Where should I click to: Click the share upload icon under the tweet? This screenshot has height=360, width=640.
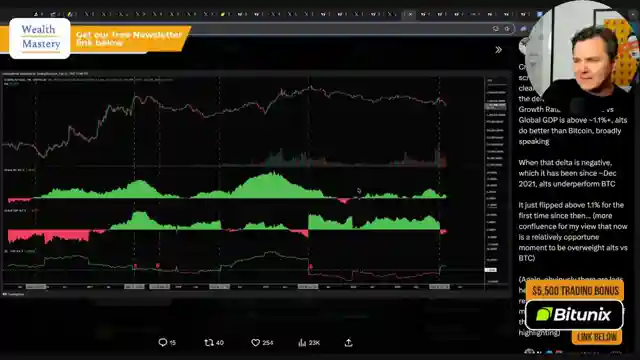coord(348,342)
